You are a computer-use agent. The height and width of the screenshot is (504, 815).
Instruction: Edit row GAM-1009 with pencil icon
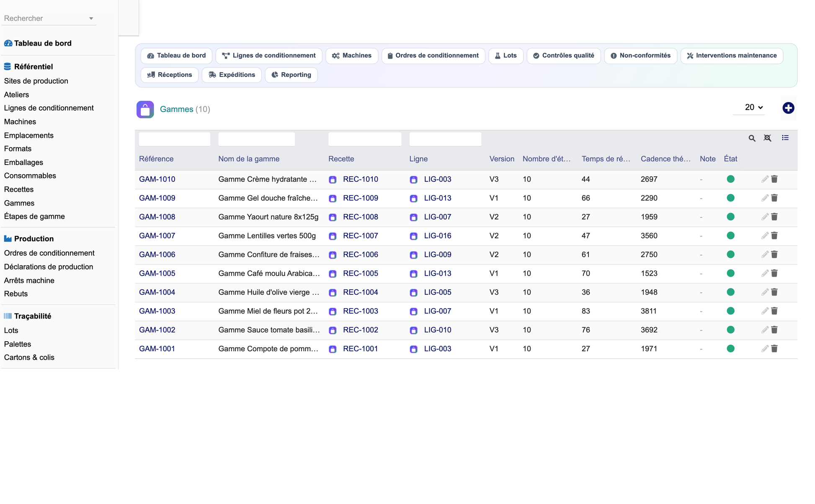pos(765,198)
